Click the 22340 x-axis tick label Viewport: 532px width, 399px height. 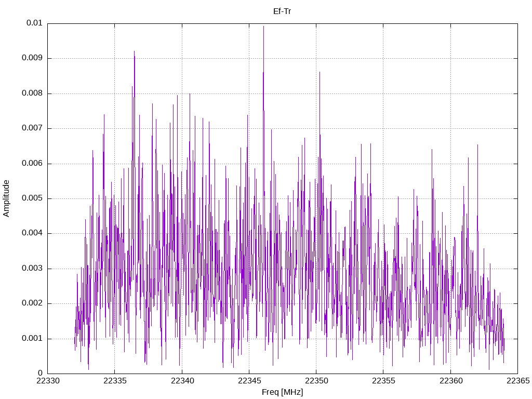(x=182, y=381)
